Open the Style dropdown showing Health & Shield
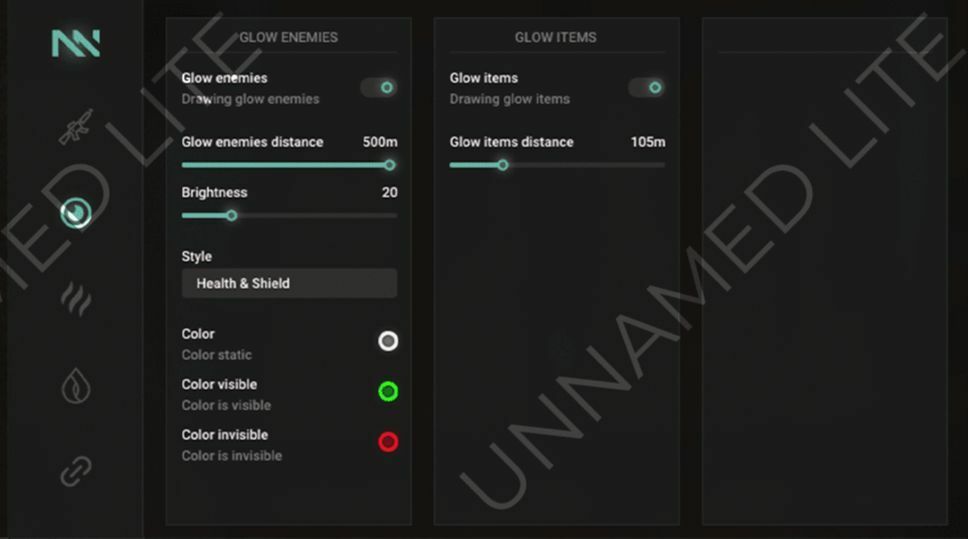The height and width of the screenshot is (539, 968). coord(289,283)
